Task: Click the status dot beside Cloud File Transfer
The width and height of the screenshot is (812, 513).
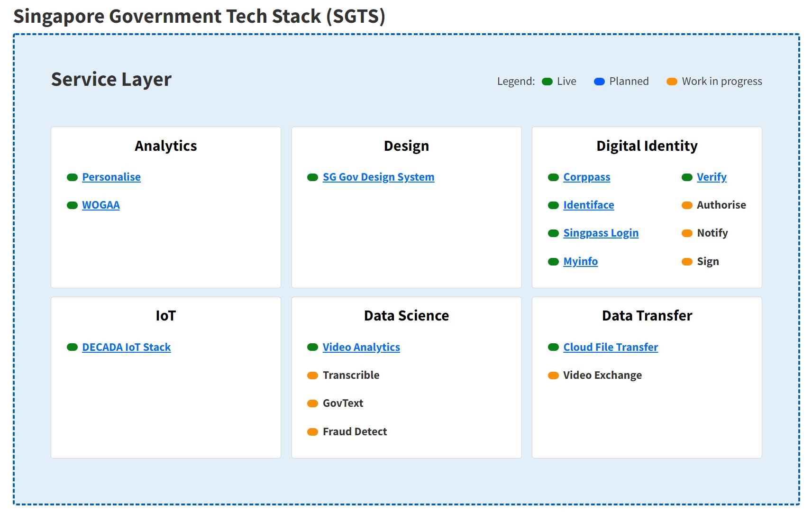Action: 553,347
